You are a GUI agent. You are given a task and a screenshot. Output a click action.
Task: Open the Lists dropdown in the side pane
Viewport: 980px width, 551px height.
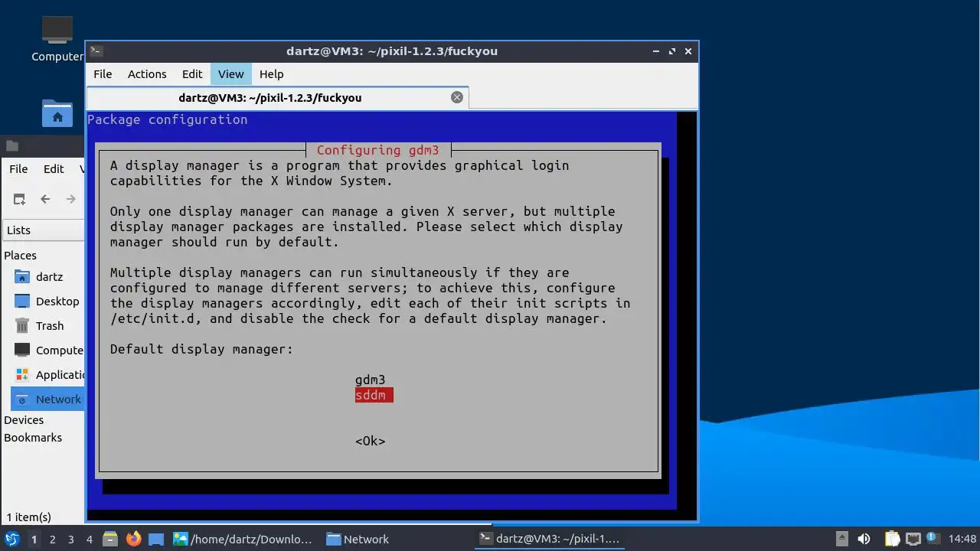click(43, 230)
